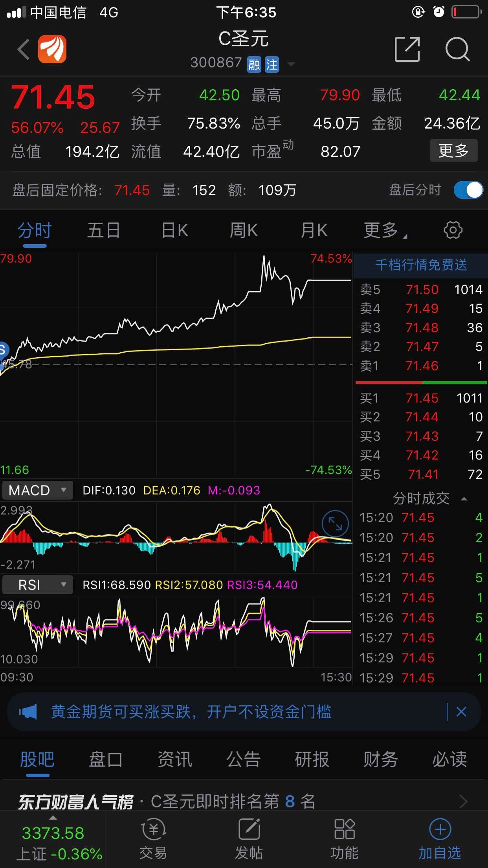Tap the share/export icon
This screenshot has width=488, height=868.
pyautogui.click(x=407, y=49)
